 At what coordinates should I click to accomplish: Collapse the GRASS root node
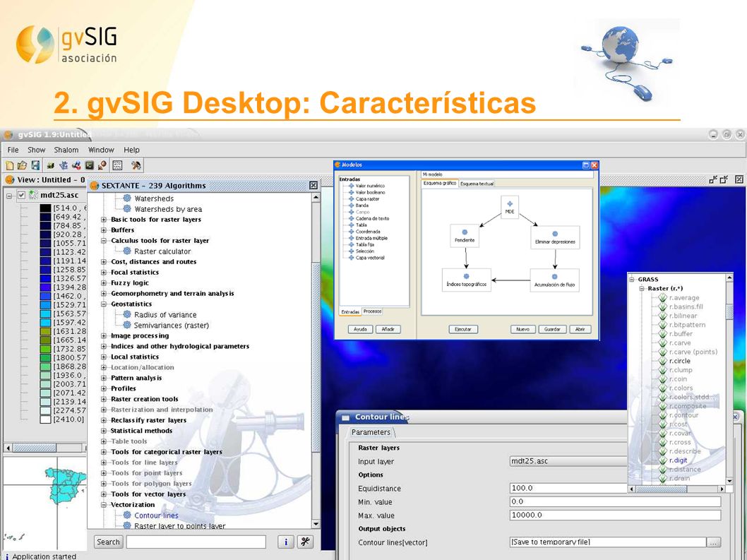point(632,279)
